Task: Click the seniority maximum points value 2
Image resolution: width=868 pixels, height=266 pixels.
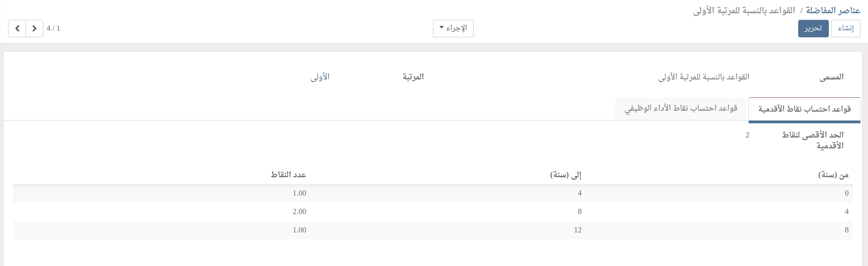Action: click(x=747, y=135)
